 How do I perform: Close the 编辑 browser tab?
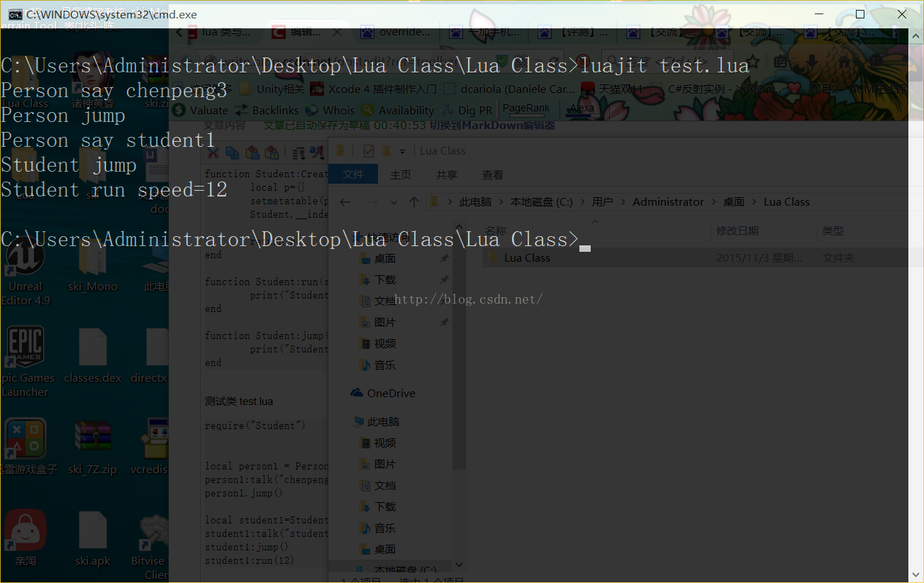(x=338, y=32)
